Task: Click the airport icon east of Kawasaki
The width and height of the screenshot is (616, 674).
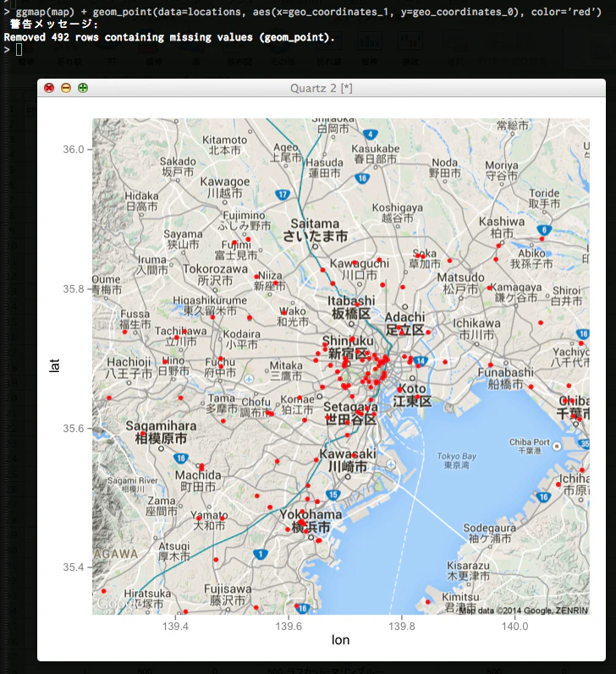Action: [391, 464]
